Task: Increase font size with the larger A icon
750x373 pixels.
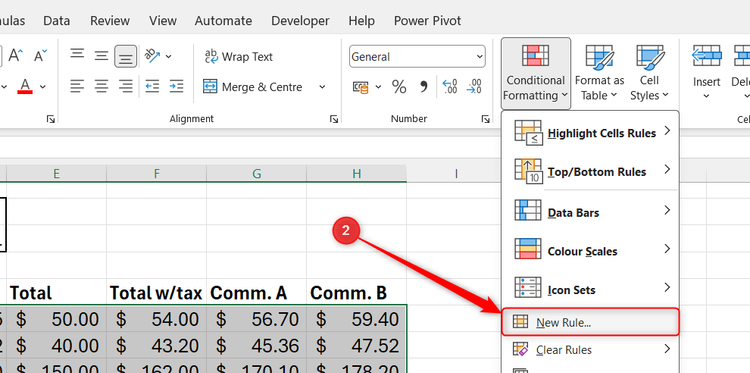Action: point(16,56)
